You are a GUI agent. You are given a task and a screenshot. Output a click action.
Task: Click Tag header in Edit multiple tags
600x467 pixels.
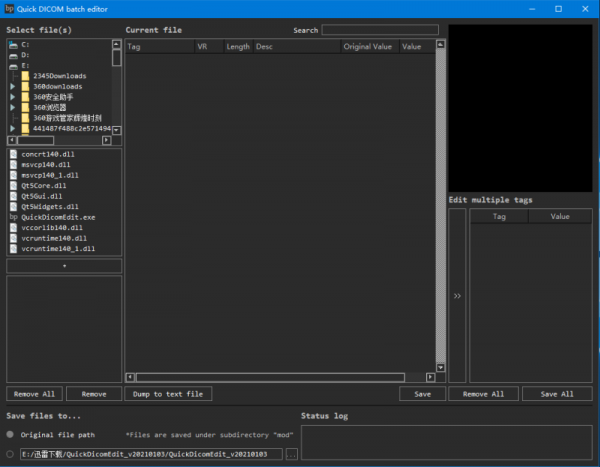click(x=499, y=217)
